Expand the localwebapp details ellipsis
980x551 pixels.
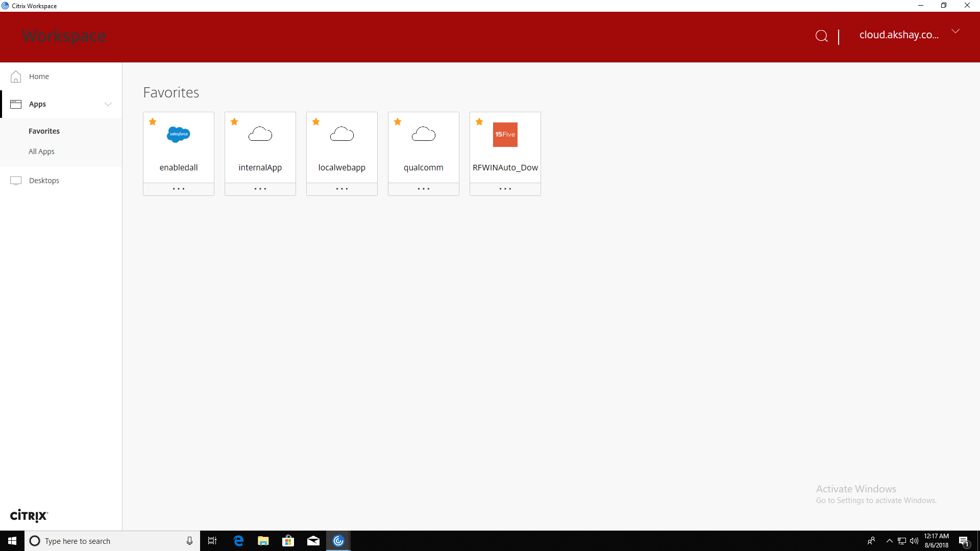point(342,189)
